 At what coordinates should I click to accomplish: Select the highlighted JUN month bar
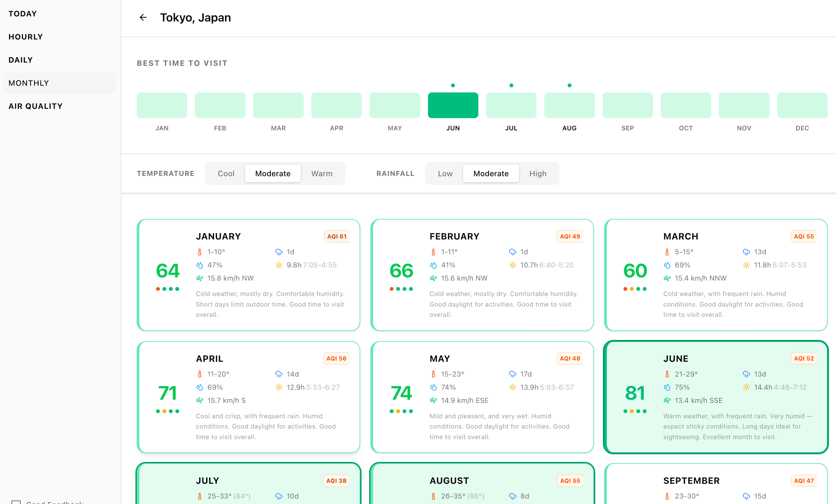pyautogui.click(x=453, y=105)
